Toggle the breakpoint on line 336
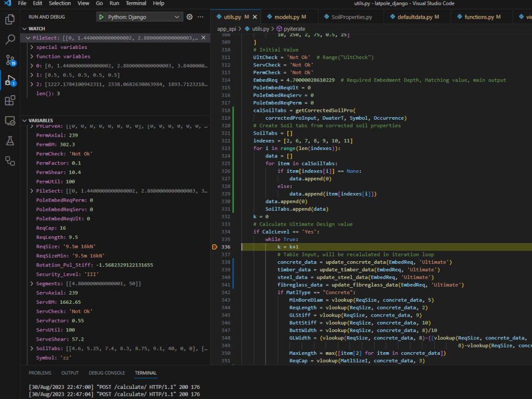532x399 pixels. [x=216, y=247]
